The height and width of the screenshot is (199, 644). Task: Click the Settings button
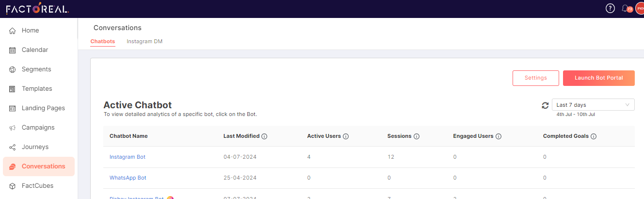pos(536,78)
